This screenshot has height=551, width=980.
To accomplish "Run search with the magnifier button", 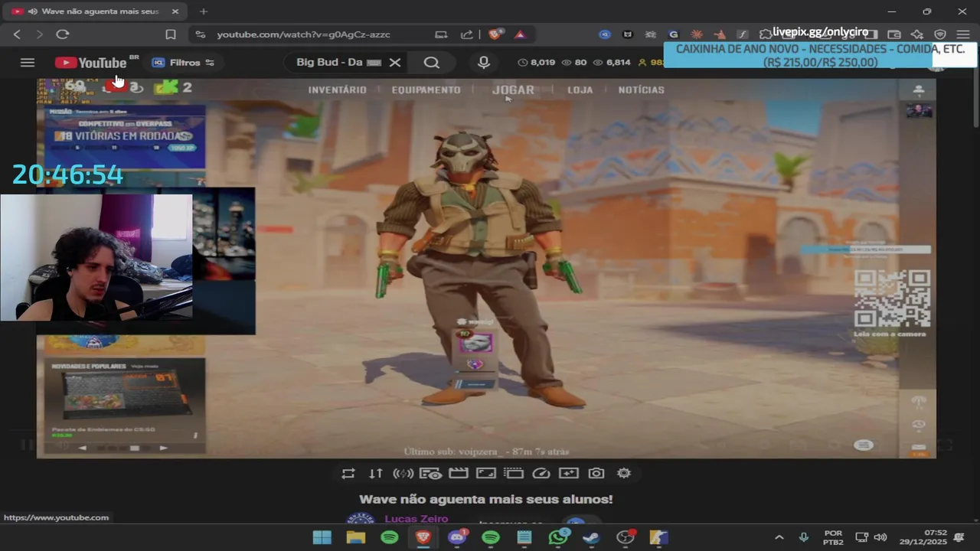I will click(x=432, y=63).
